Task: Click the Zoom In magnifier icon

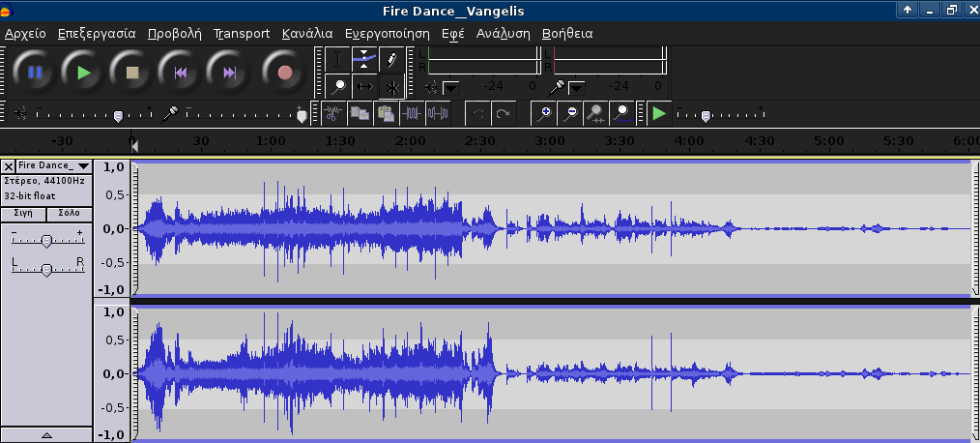Action: [x=544, y=113]
